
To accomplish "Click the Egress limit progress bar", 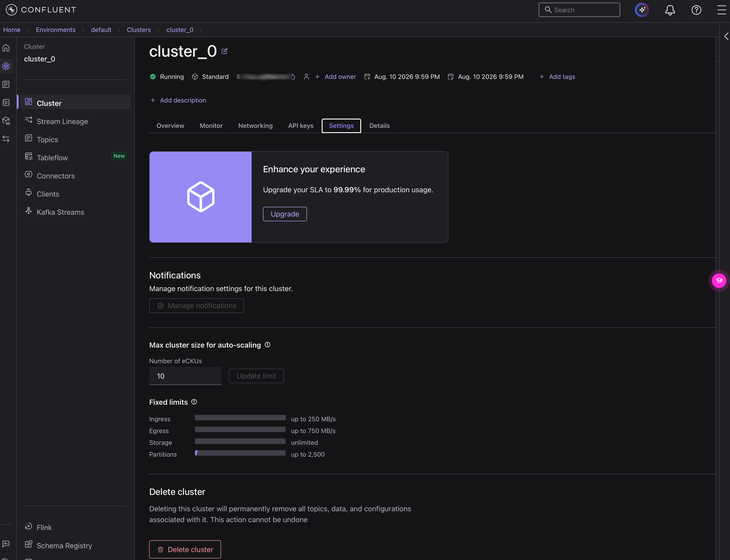I will [x=240, y=429].
